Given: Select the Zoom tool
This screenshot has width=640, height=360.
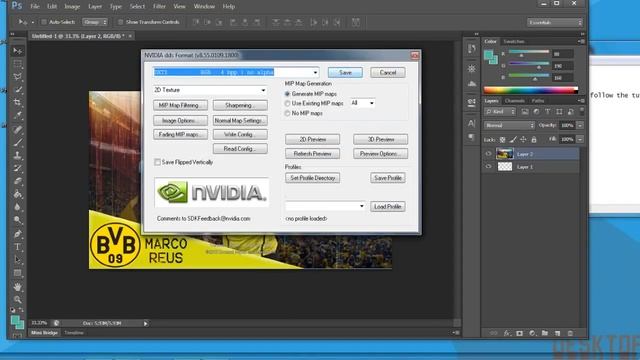Looking at the screenshot, I should 17,300.
